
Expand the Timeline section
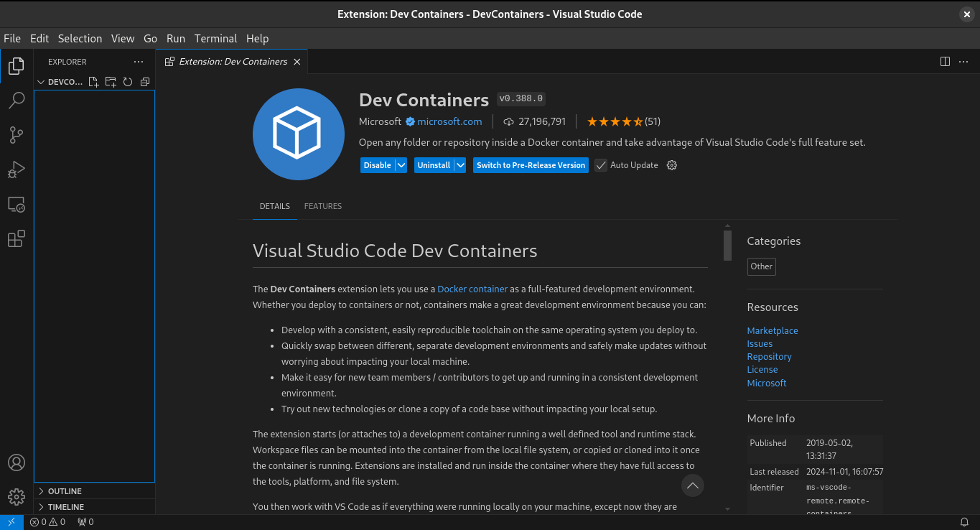click(x=66, y=507)
